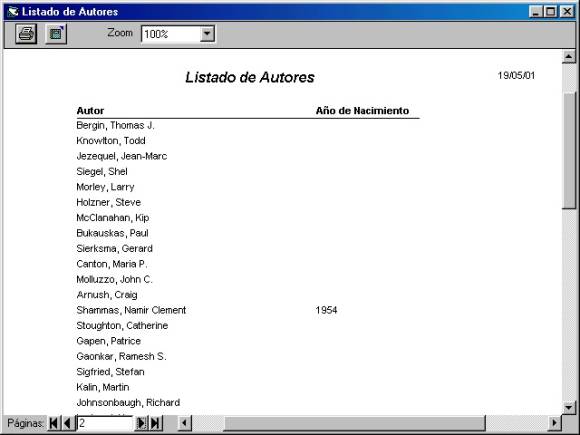Click the vertical scrollbar up arrow
Screen dimensions: 580x435
[x=569, y=57]
